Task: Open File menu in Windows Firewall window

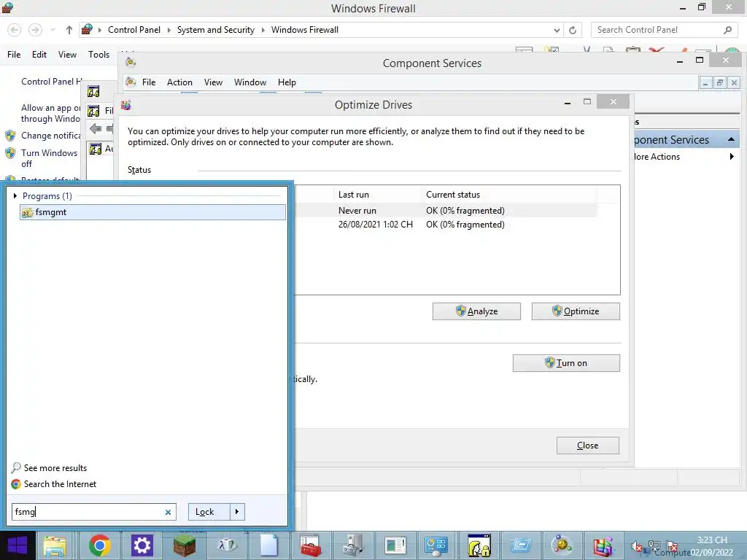Action: pos(14,54)
